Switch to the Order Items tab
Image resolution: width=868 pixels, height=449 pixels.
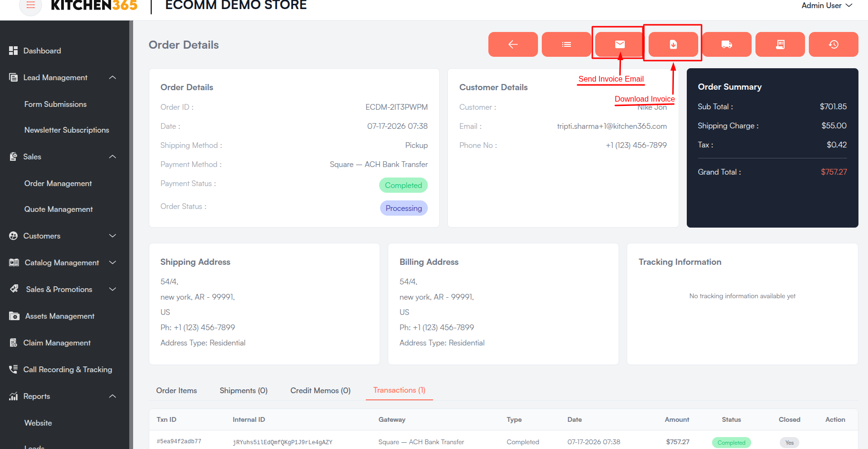176,390
